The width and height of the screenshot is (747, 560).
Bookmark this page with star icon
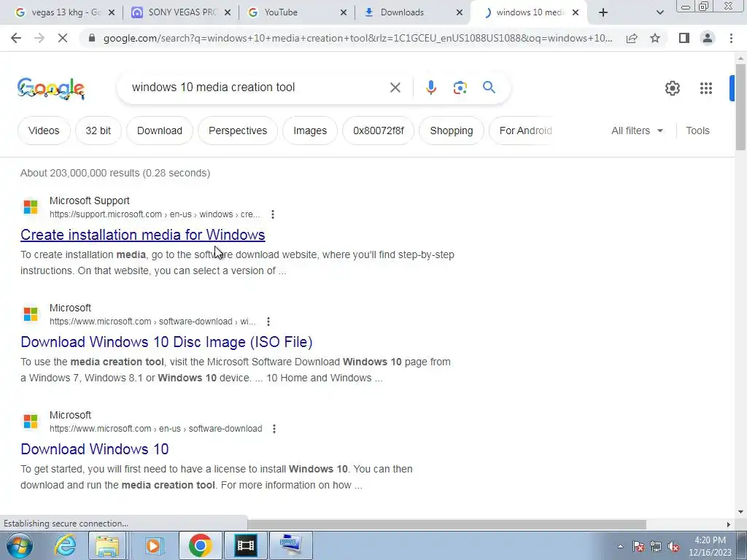click(x=655, y=38)
